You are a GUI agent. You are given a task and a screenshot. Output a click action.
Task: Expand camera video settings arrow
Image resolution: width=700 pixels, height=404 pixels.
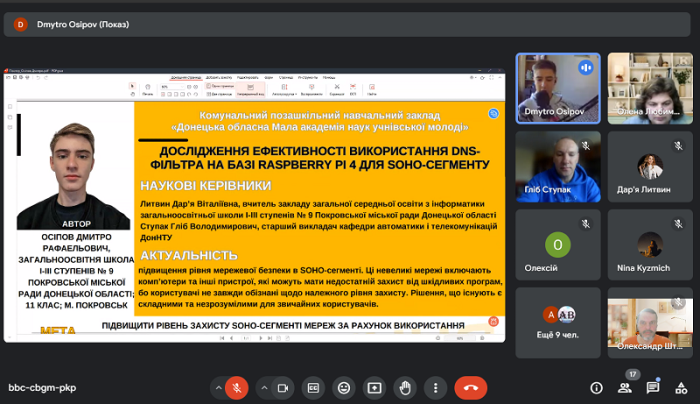pyautogui.click(x=264, y=387)
